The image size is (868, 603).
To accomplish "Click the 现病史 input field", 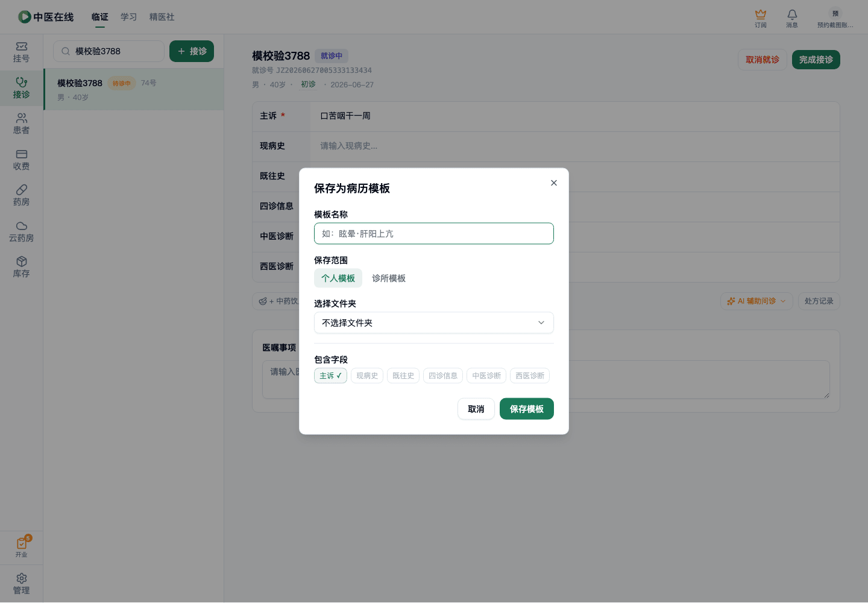I will coord(575,146).
